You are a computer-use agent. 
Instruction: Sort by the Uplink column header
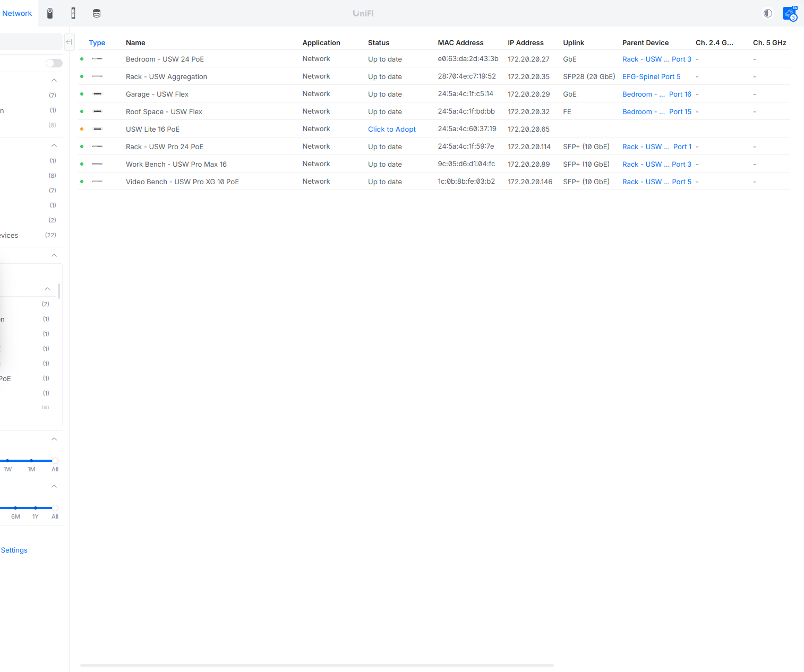574,42
